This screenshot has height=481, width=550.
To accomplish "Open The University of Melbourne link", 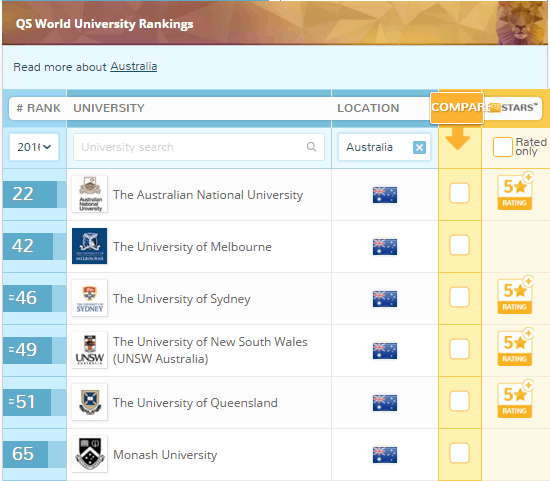I will 192,247.
